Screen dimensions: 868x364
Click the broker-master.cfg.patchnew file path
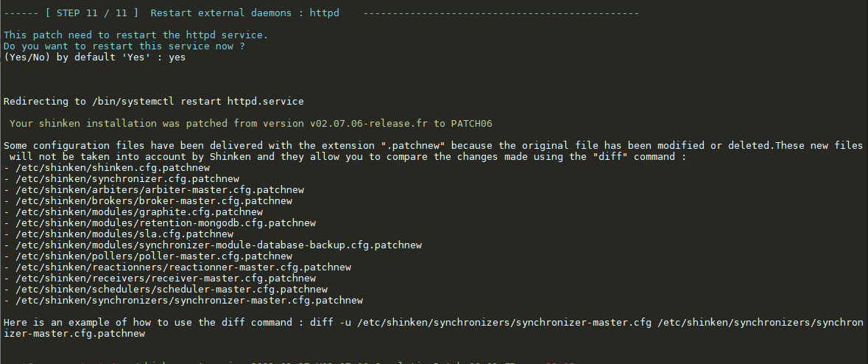pos(153,201)
